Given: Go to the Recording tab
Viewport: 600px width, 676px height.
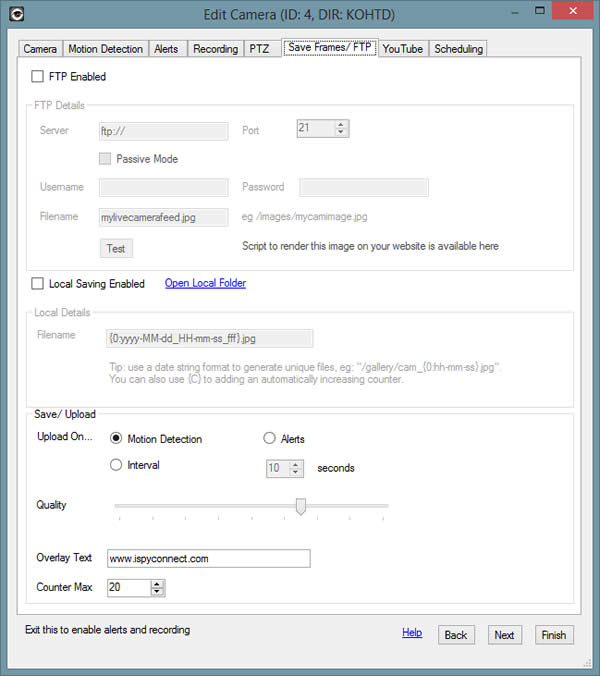Looking at the screenshot, I should (x=215, y=49).
